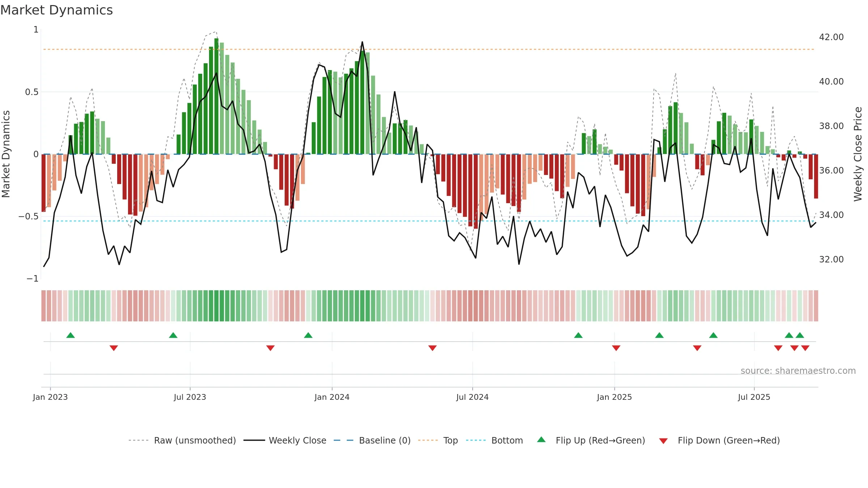
Task: Toggle the Baseline (0) legend entry
Action: (x=385, y=440)
